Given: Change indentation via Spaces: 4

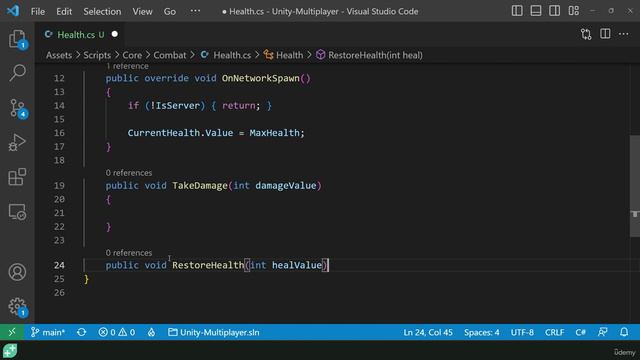Looking at the screenshot, I should tap(481, 332).
